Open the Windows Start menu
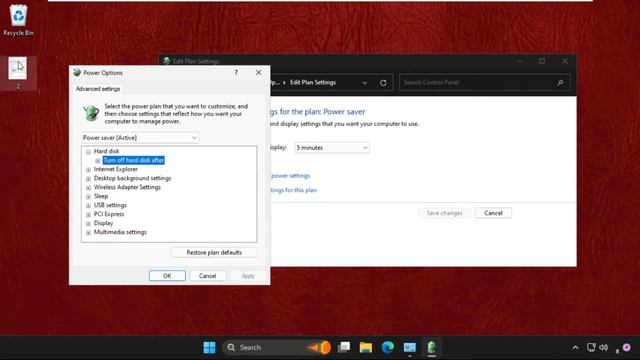The height and width of the screenshot is (360, 640). [209, 347]
